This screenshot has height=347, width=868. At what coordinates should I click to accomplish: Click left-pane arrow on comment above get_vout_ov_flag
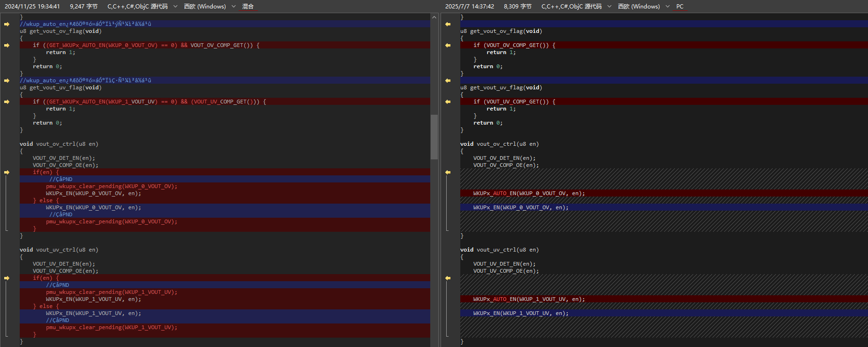(x=7, y=24)
